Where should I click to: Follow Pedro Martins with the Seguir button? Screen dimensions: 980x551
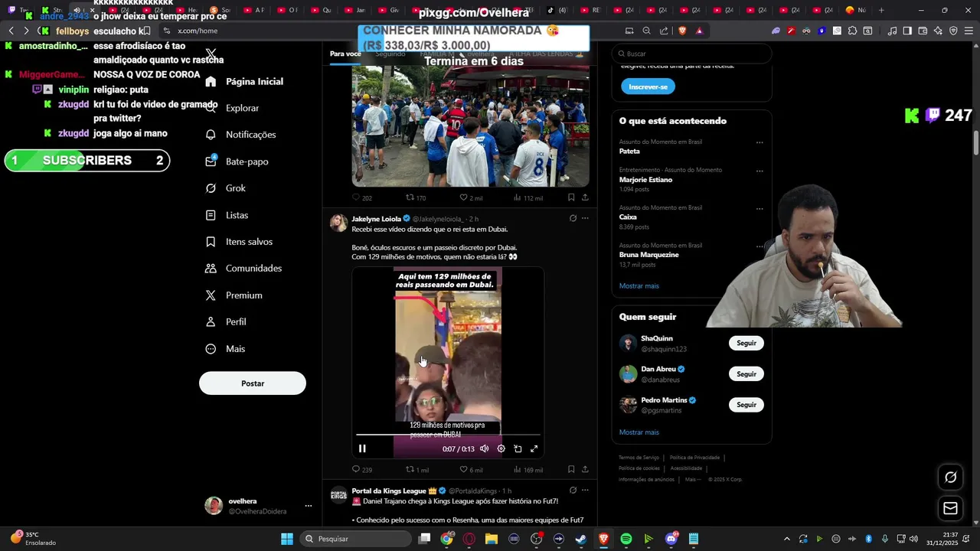coord(746,405)
